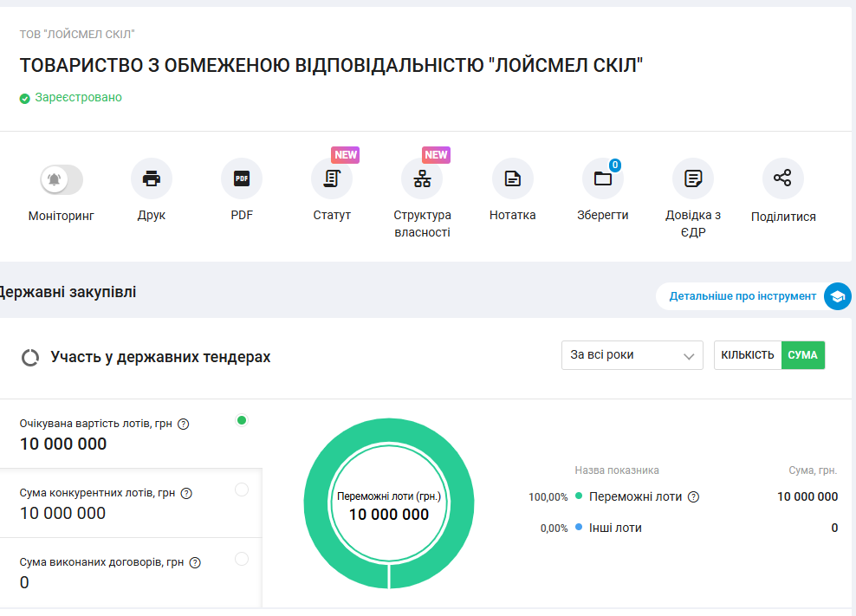Click the graduation cap icon button
The height and width of the screenshot is (616, 856).
tap(837, 296)
